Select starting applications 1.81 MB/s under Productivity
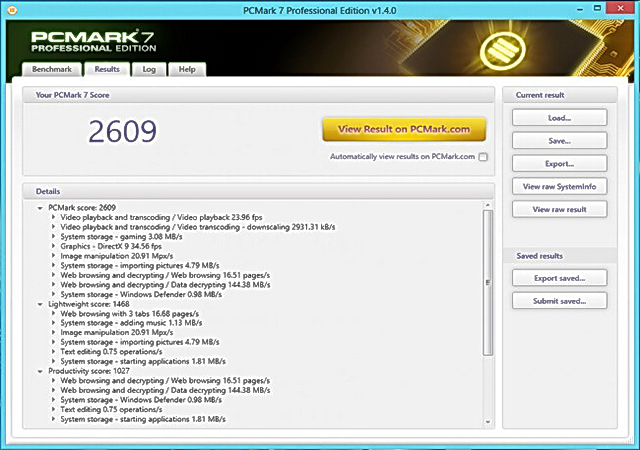 click(x=143, y=419)
